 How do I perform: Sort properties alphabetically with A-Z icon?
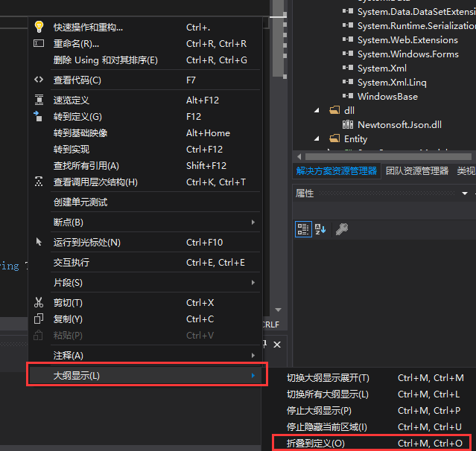pos(320,229)
